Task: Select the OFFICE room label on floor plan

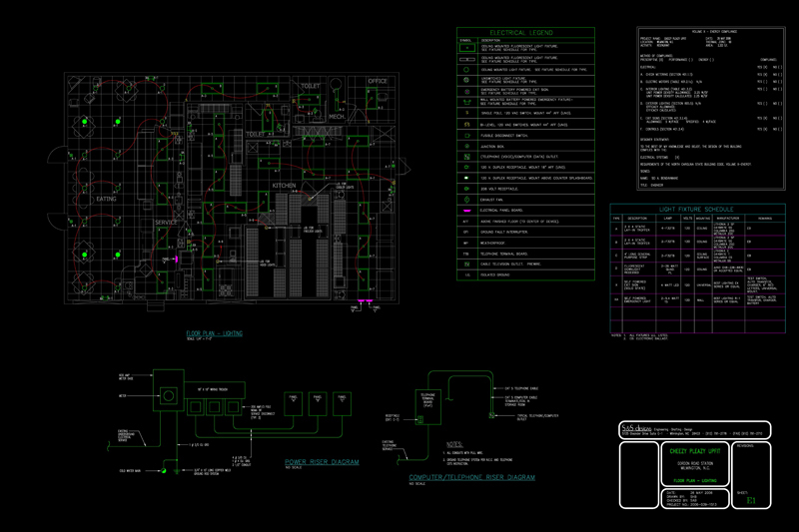Action: 377,81
